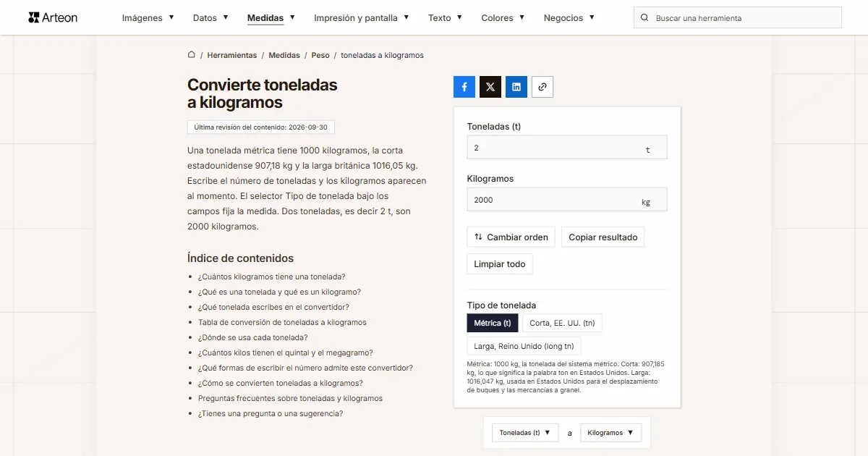
Task: Select the Corta, EE. UU. (tn) option
Action: tap(562, 323)
